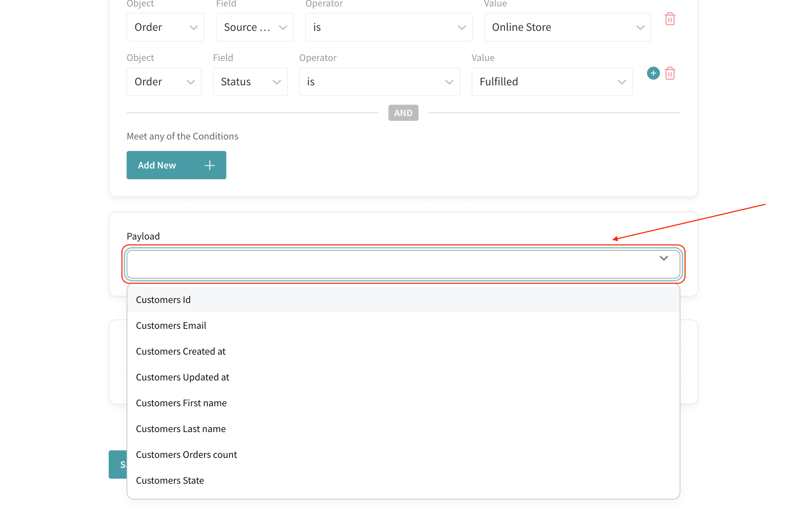
Task: Click the Add New button
Action: [176, 165]
